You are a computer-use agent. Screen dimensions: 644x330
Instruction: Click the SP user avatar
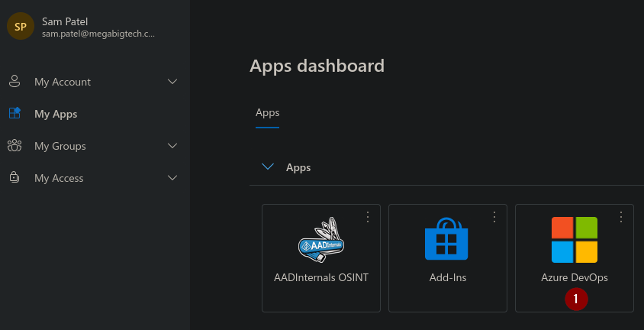point(21,27)
